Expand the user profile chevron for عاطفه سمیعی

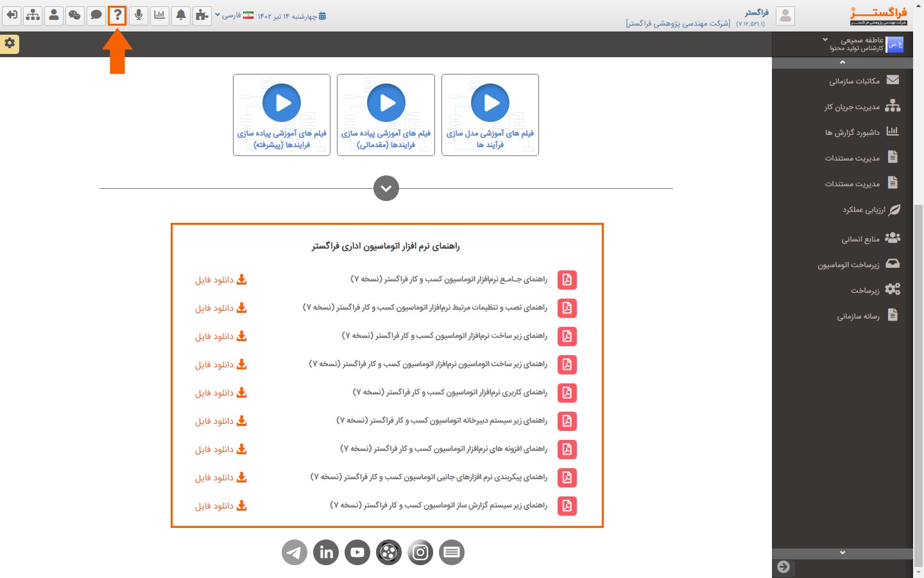click(x=825, y=39)
